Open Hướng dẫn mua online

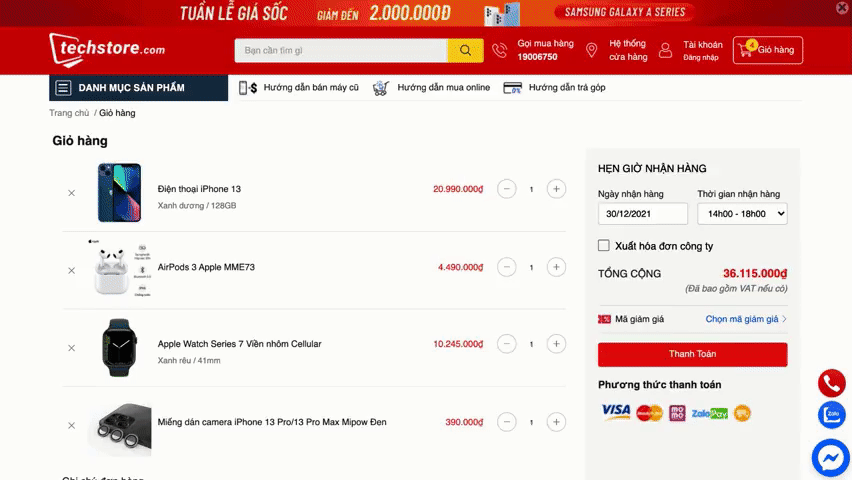point(443,88)
